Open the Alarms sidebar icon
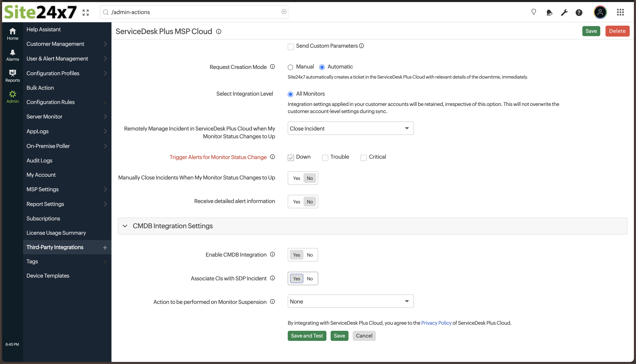The image size is (636, 364). click(12, 55)
